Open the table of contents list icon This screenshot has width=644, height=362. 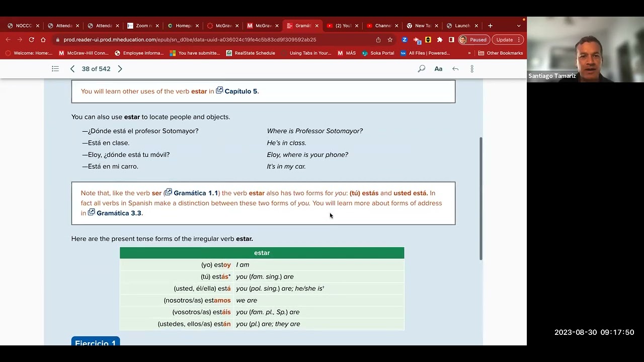[55, 69]
